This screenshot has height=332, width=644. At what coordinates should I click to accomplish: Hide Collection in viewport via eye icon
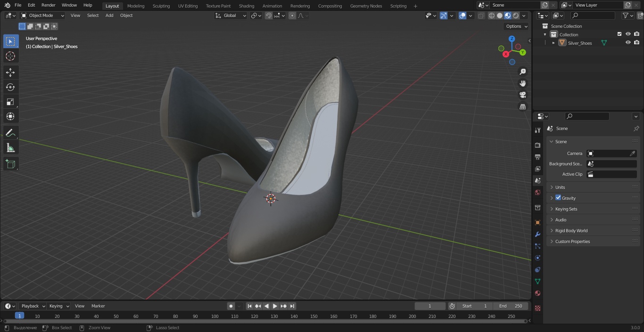[x=628, y=34]
